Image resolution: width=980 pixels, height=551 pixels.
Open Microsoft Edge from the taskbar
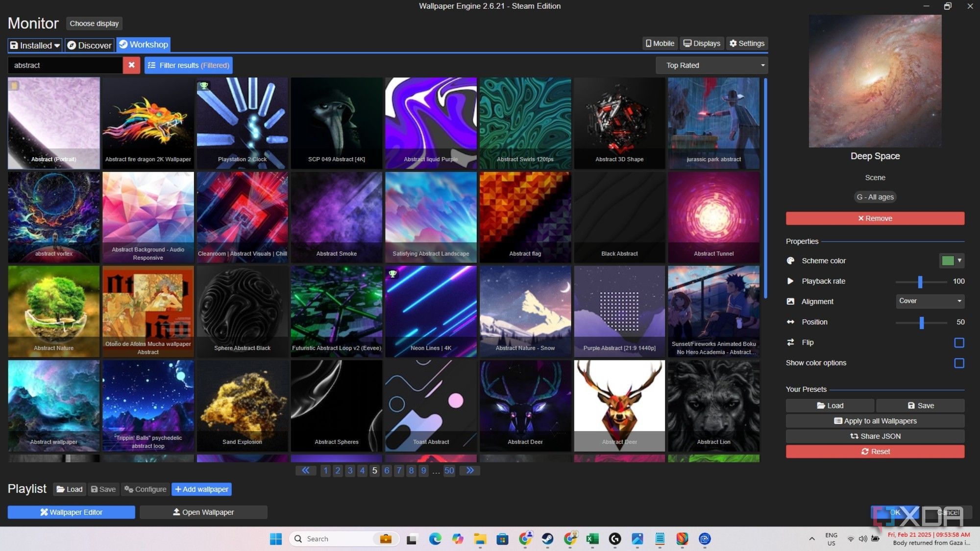pos(436,539)
